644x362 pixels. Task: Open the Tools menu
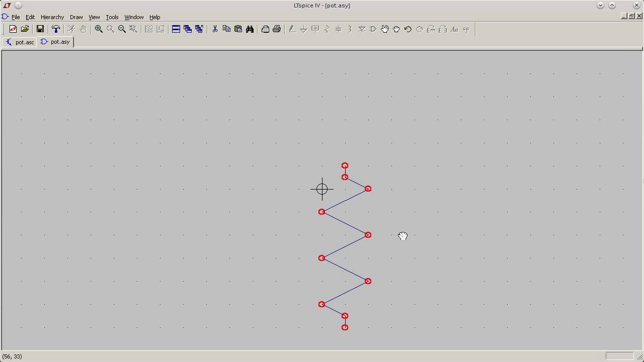112,17
